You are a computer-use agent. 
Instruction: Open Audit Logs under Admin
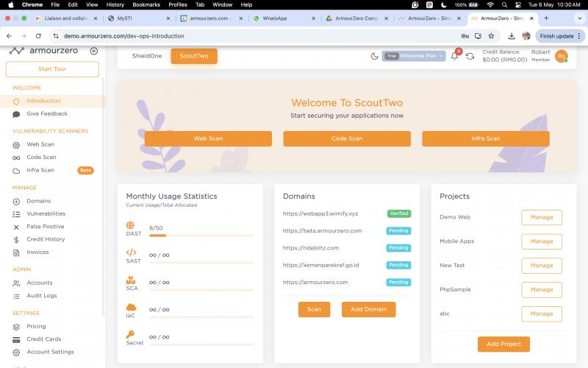tap(42, 296)
